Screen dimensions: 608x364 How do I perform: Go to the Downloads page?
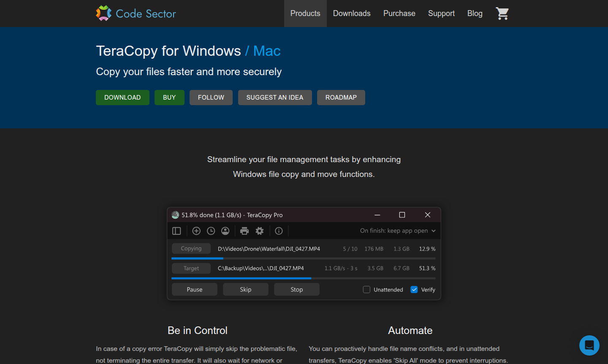tap(352, 14)
